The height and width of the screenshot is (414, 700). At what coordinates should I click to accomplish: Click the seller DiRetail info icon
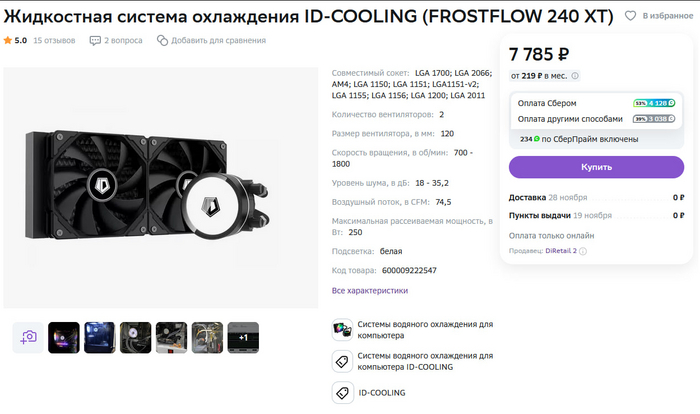click(583, 251)
